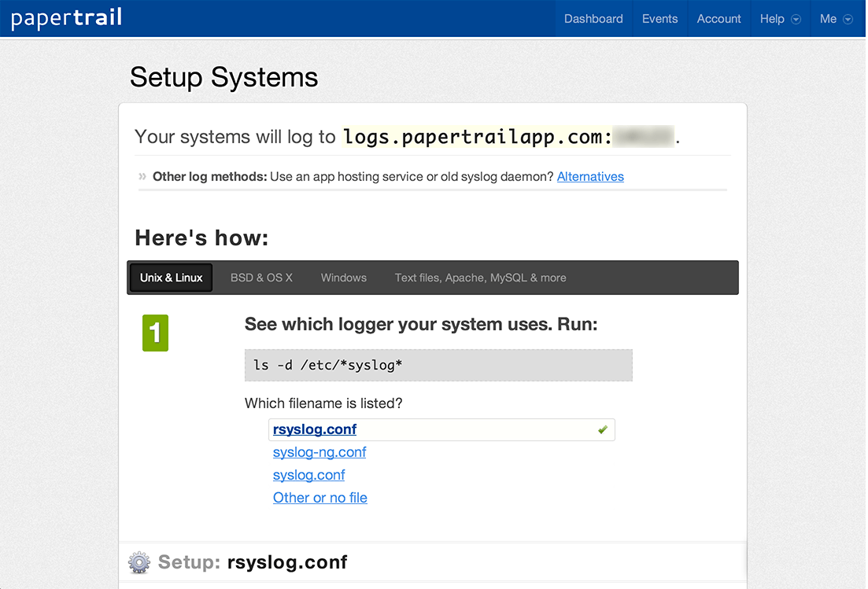Open the Me dropdown arrow

pos(848,20)
